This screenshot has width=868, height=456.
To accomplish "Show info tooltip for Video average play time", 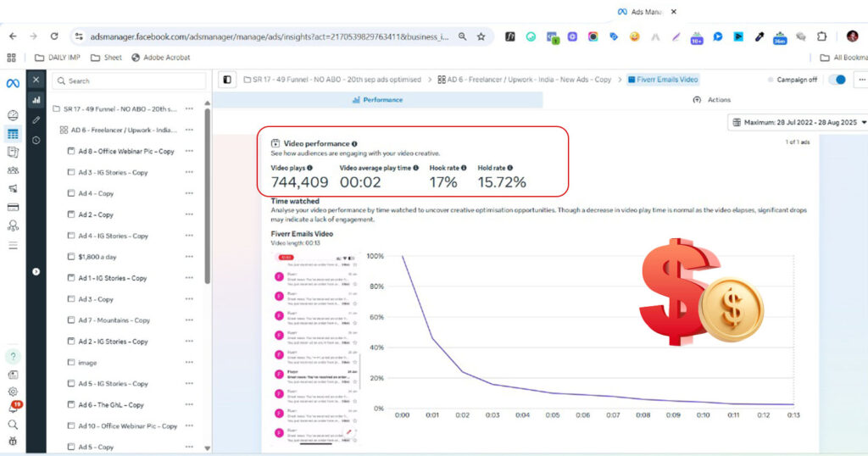I will 415,168.
